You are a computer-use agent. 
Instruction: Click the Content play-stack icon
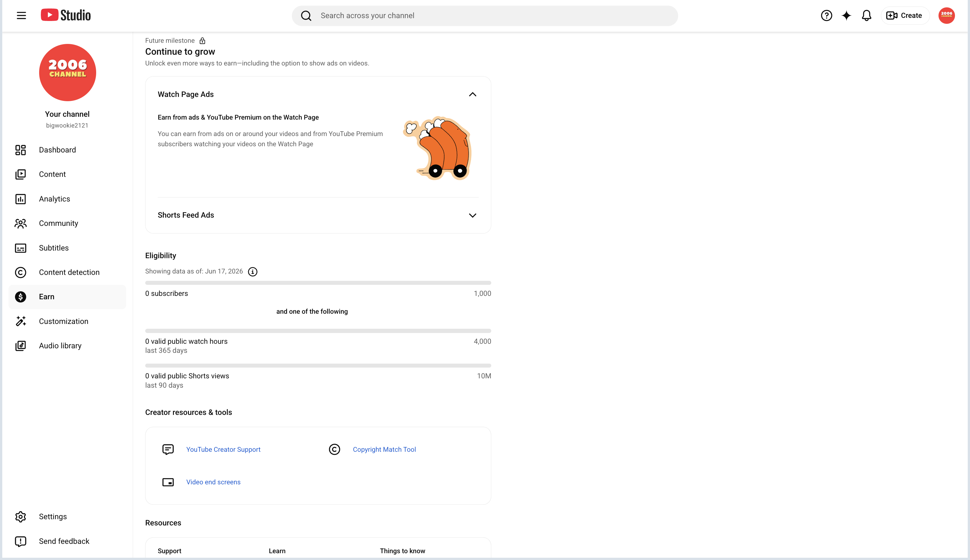click(x=20, y=174)
